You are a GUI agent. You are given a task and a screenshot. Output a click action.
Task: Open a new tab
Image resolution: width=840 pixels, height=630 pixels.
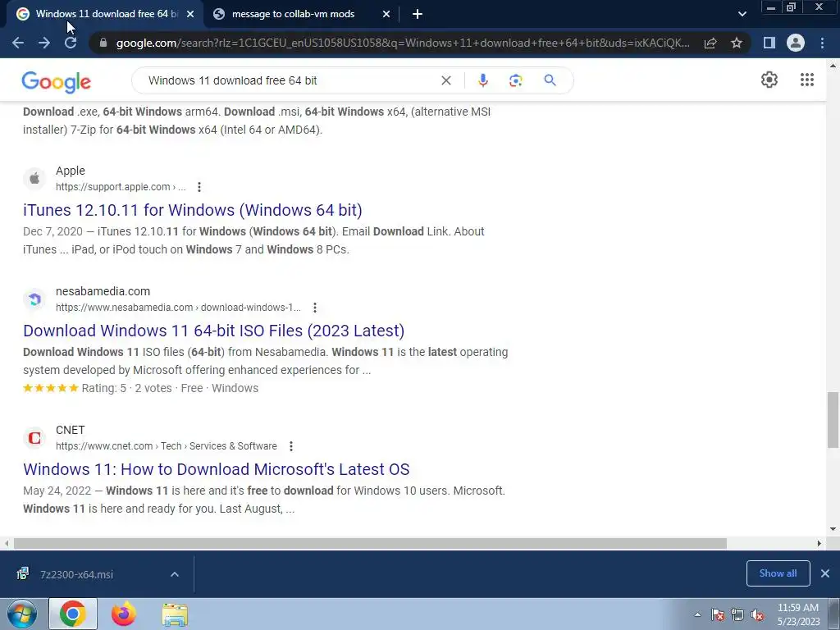418,14
